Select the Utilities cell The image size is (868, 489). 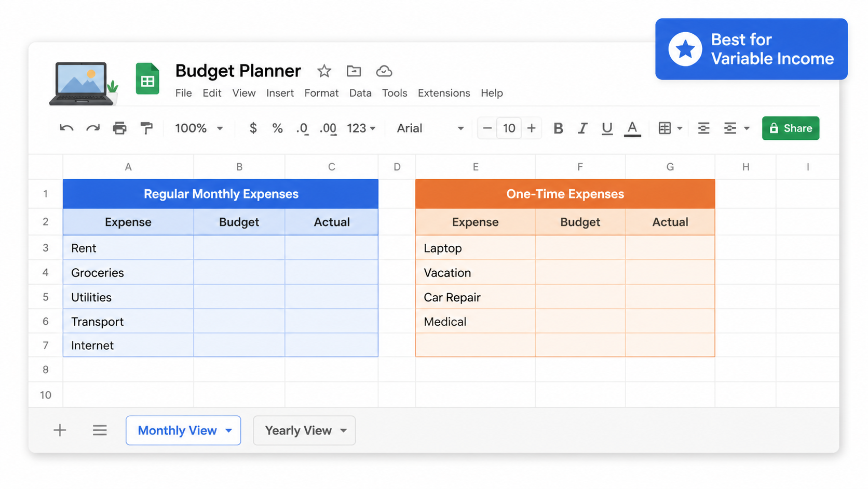(x=128, y=297)
